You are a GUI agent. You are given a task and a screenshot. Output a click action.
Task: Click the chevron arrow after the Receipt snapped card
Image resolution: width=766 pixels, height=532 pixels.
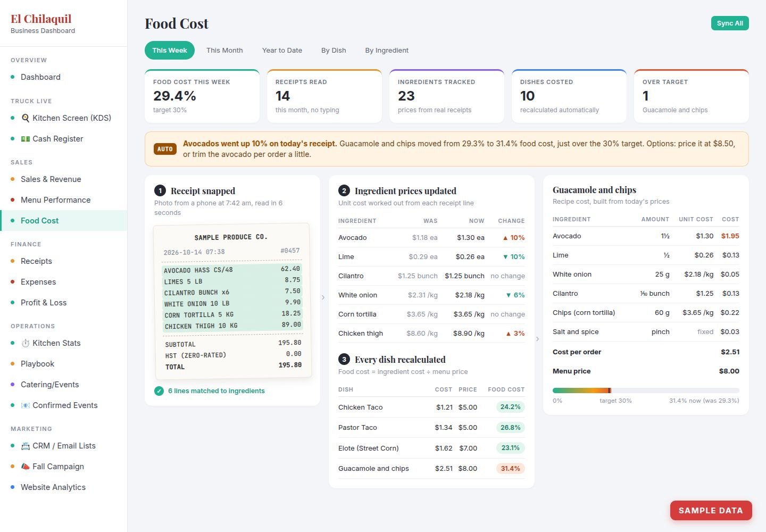(x=323, y=297)
